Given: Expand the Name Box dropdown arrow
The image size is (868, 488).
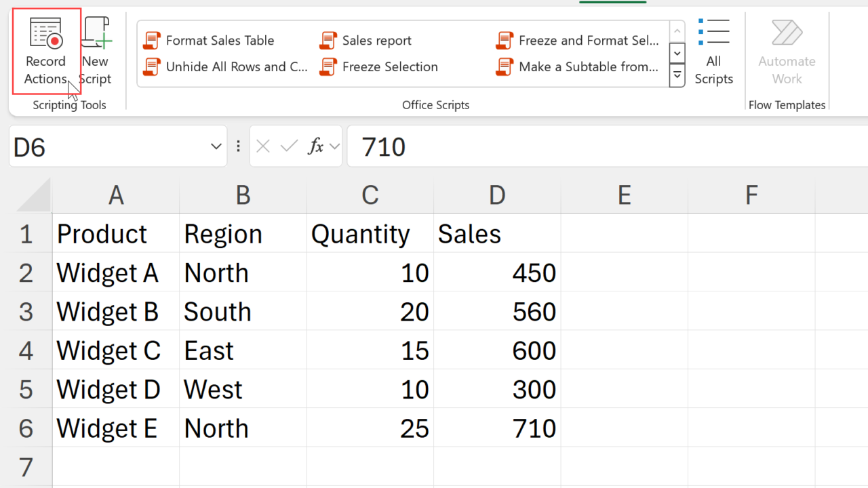Looking at the screenshot, I should click(x=216, y=146).
